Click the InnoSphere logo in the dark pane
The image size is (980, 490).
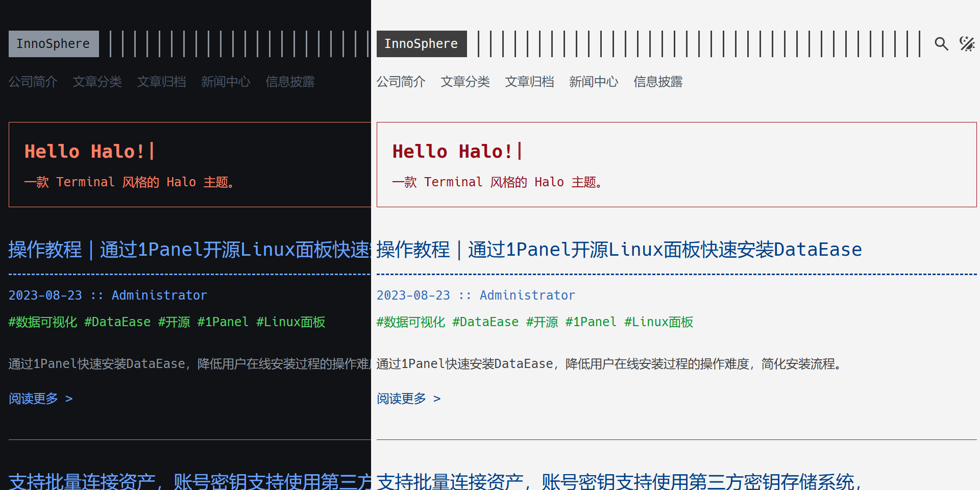coord(54,44)
